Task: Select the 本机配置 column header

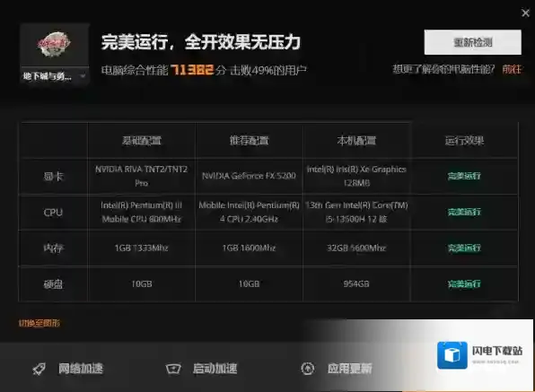Action: (356, 141)
